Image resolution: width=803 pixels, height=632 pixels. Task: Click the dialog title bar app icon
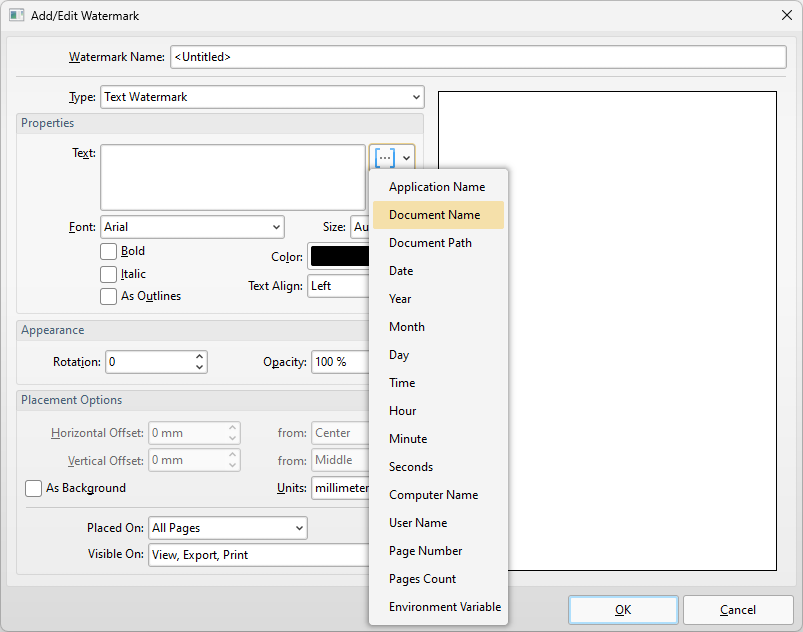[x=16, y=15]
